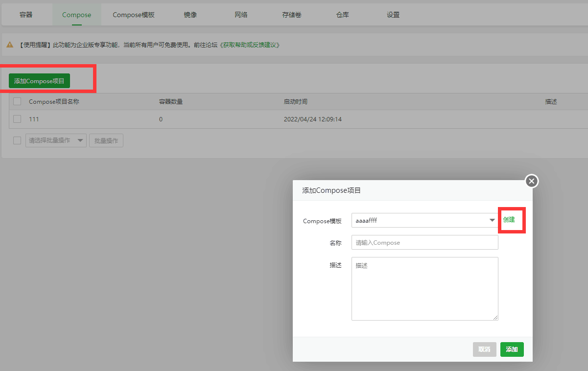Open the Compose模板 dropdown showing aaaaffff
This screenshot has height=371, width=588.
[x=425, y=220]
